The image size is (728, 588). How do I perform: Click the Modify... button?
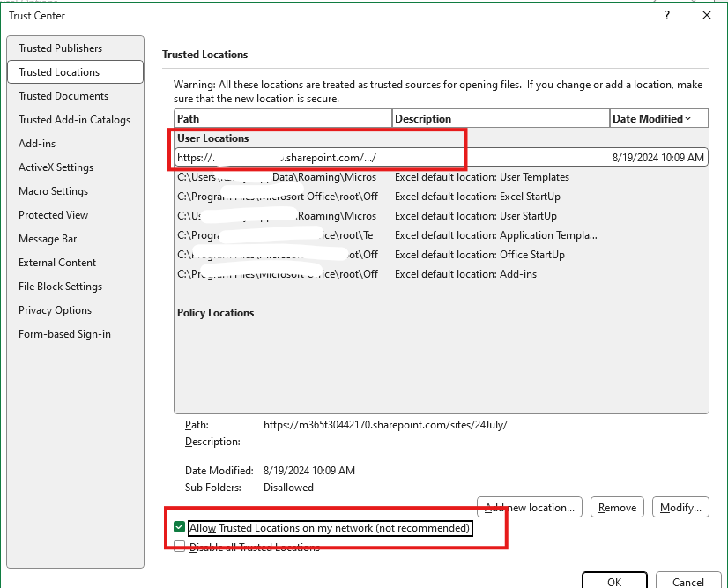tap(680, 507)
